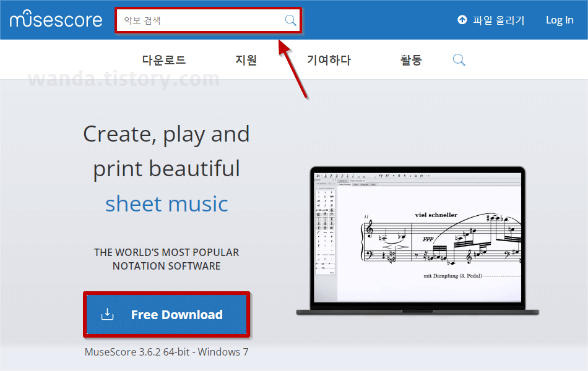Open the 활동 menu
The width and height of the screenshot is (588, 371).
(411, 60)
